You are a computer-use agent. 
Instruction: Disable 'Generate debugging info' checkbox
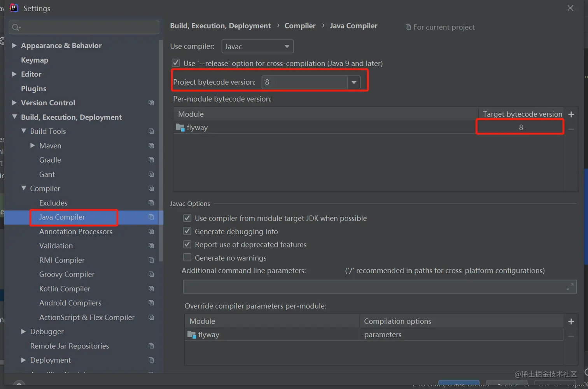click(x=187, y=231)
